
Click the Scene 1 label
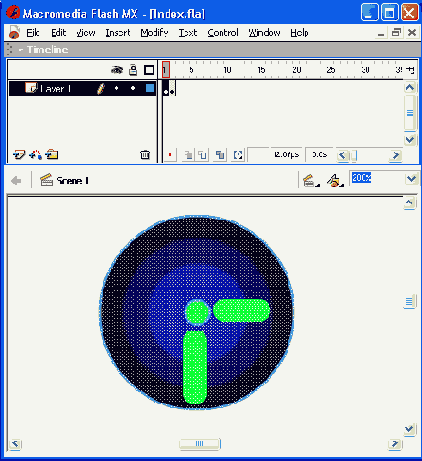(x=72, y=181)
